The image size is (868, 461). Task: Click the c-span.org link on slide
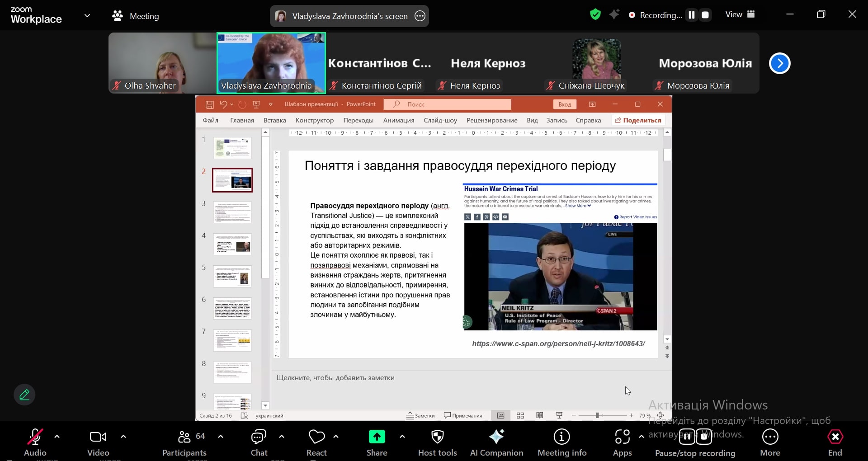(558, 343)
